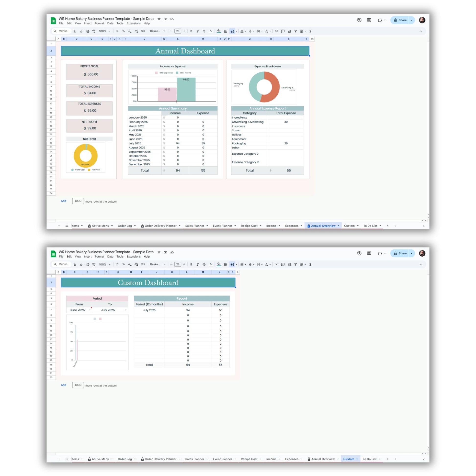Toggle italic formatting in the bottom window toolbar

(x=198, y=264)
